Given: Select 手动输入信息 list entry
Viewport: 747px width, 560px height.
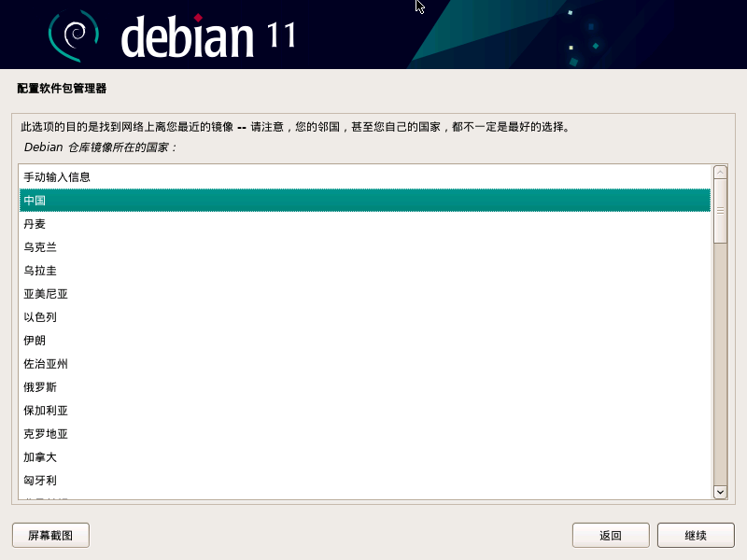Looking at the screenshot, I should click(x=57, y=177).
